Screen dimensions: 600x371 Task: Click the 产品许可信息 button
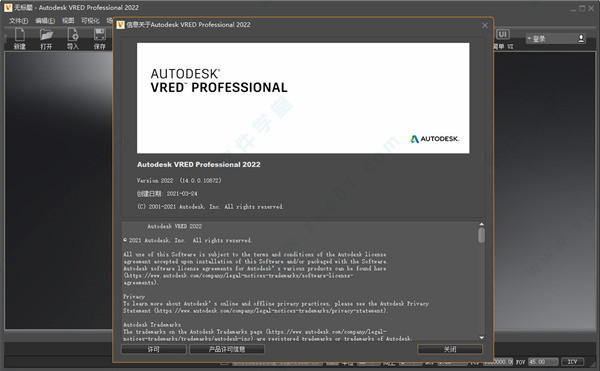(227, 349)
